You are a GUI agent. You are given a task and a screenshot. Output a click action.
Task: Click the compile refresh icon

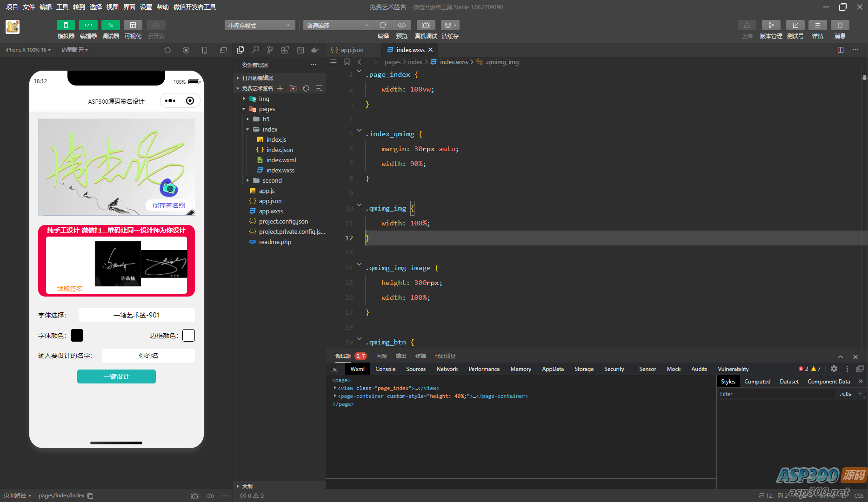point(383,25)
